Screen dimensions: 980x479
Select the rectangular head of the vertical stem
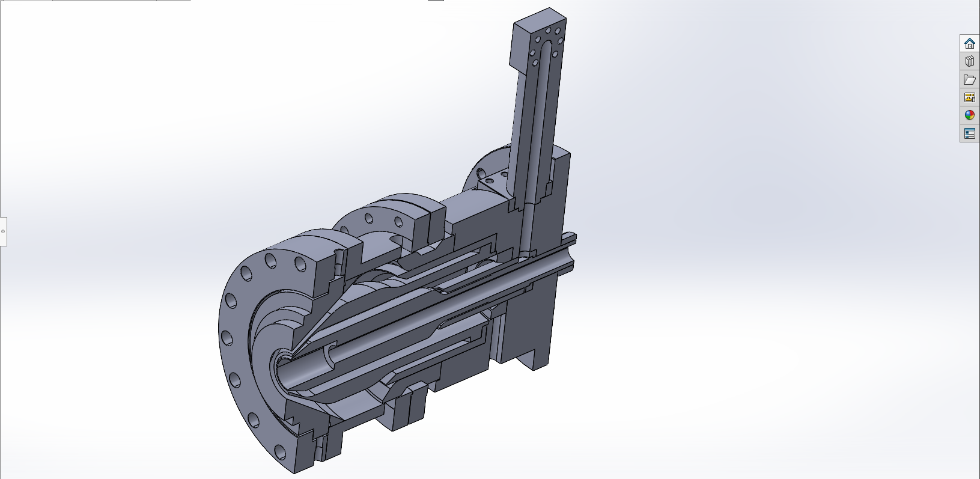[538, 42]
